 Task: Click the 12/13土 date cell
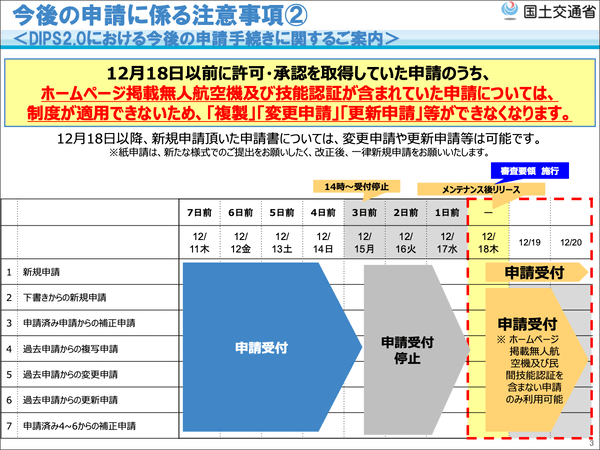(x=282, y=243)
